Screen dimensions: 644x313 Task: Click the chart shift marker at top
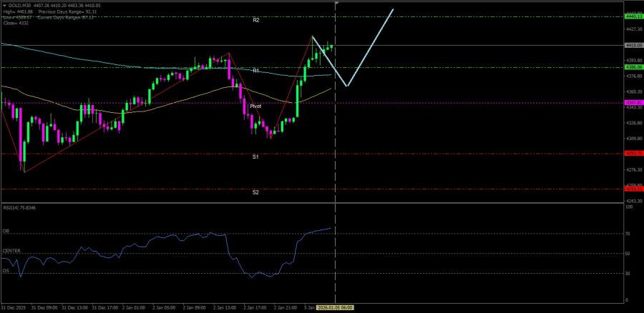(x=336, y=4)
